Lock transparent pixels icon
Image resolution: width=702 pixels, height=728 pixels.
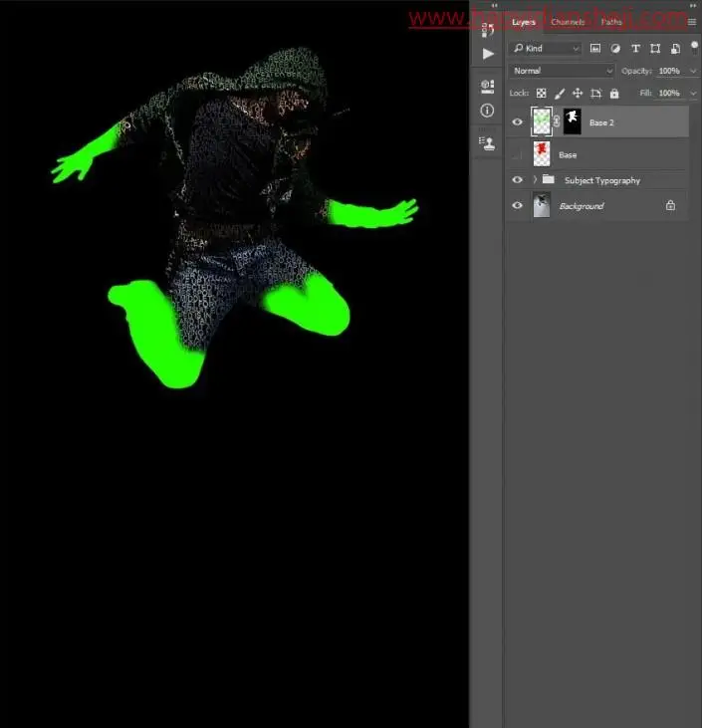pyautogui.click(x=542, y=94)
